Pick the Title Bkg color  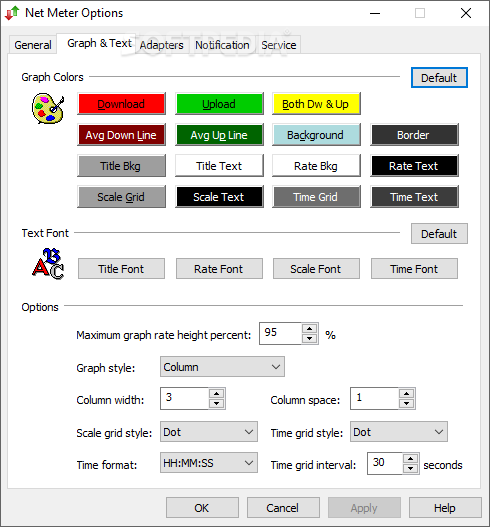pyautogui.click(x=121, y=166)
